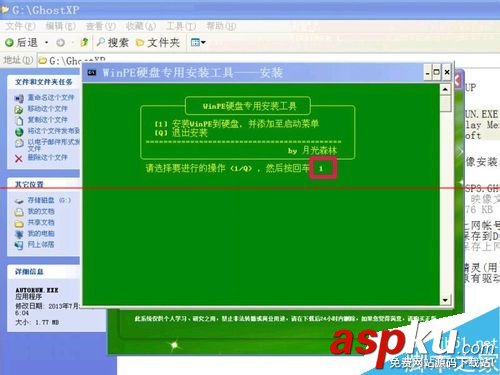Click the rename file task icon
The height and width of the screenshot is (375, 500).
coord(19,98)
